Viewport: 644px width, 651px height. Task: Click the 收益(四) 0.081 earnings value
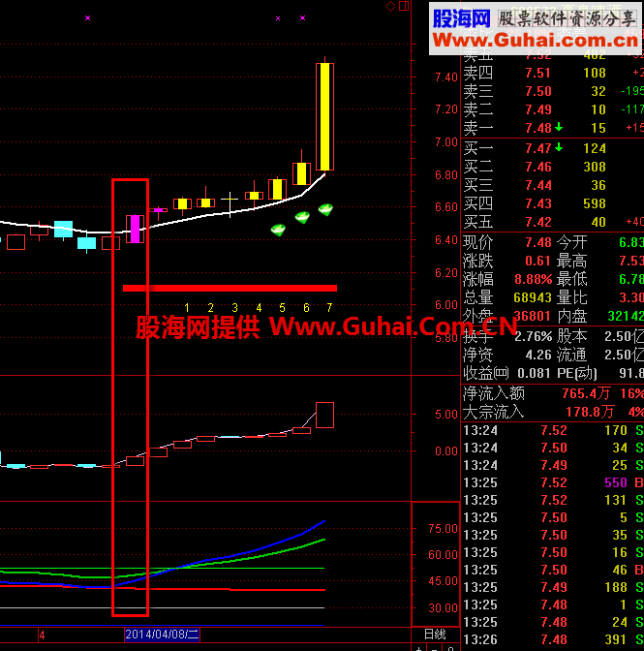(534, 373)
